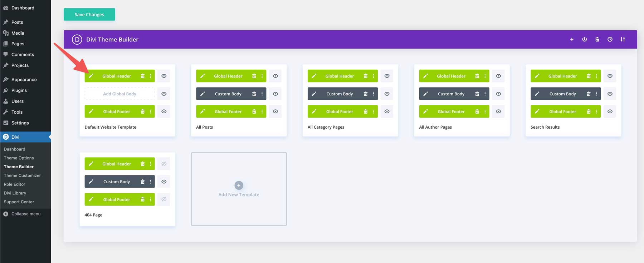Open Divi Library submenu item
Screen dimensions: 644x263
(15, 193)
